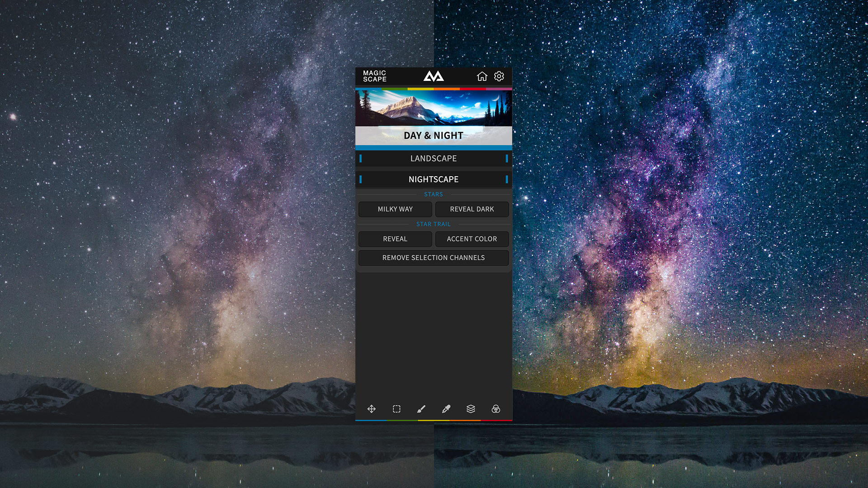Image resolution: width=868 pixels, height=488 pixels.
Task: Open the home screen icon
Action: (x=482, y=76)
